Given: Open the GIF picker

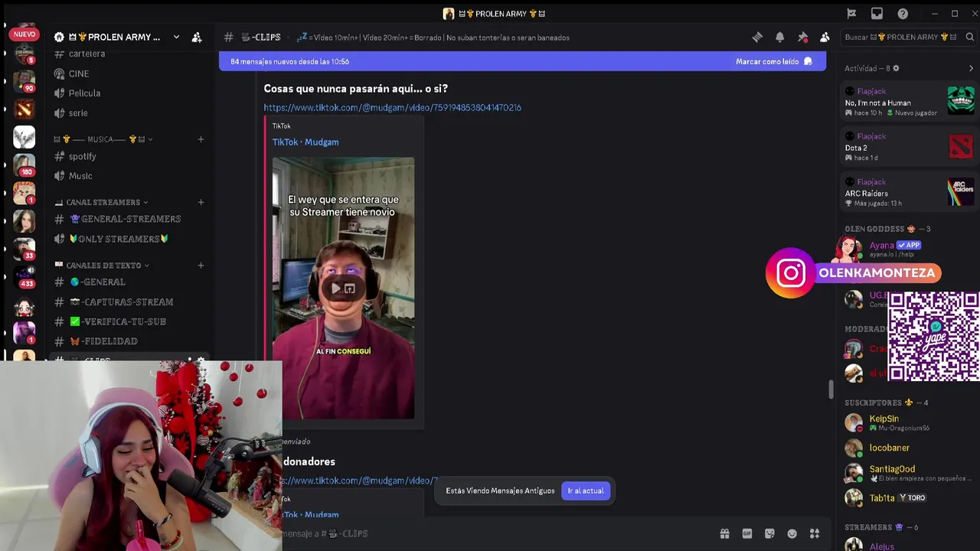Looking at the screenshot, I should click(x=747, y=533).
